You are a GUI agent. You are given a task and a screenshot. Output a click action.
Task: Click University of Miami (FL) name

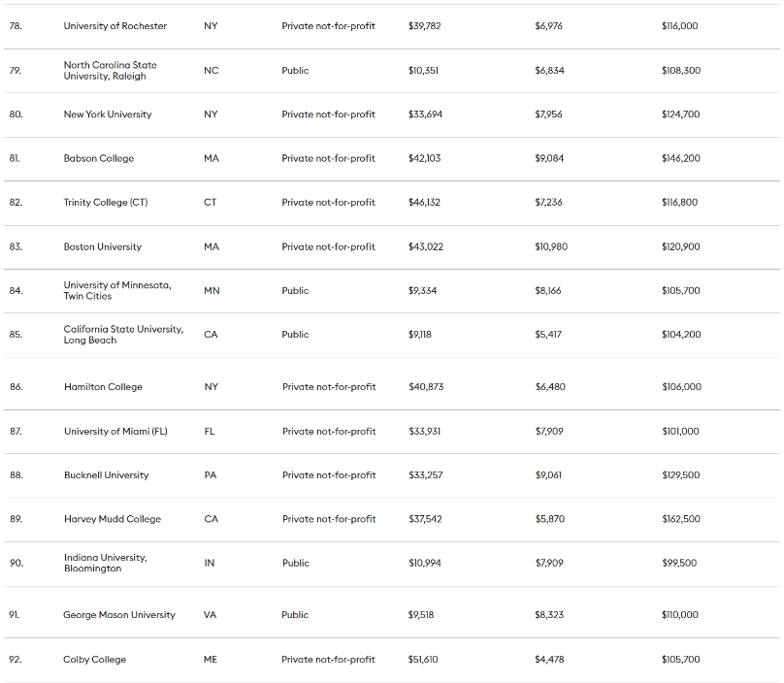115,432
